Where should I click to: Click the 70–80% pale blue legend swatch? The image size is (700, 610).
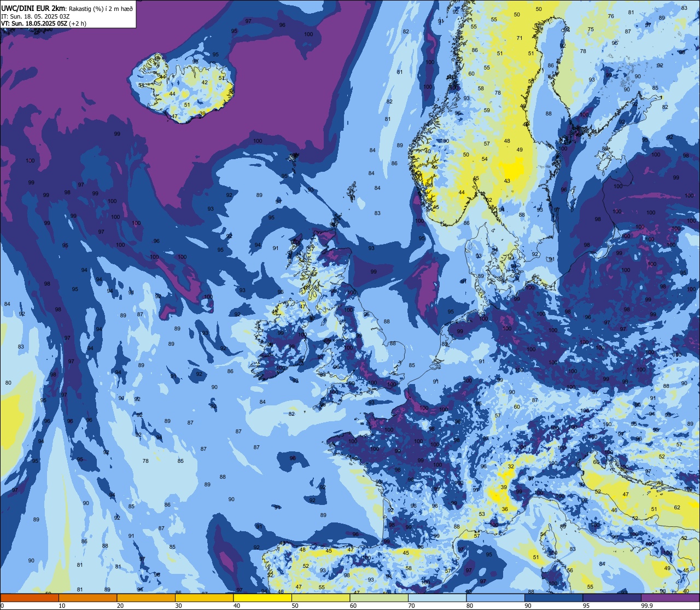(x=437, y=597)
